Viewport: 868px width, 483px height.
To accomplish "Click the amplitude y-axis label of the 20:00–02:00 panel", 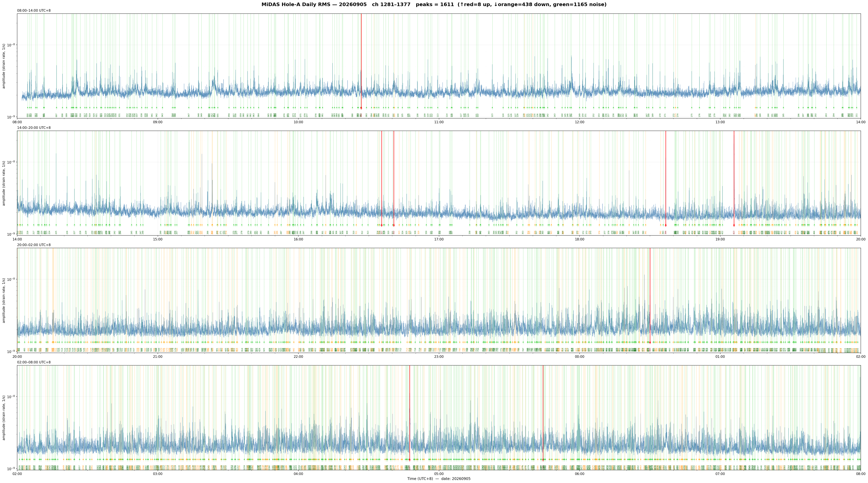I will coord(4,300).
